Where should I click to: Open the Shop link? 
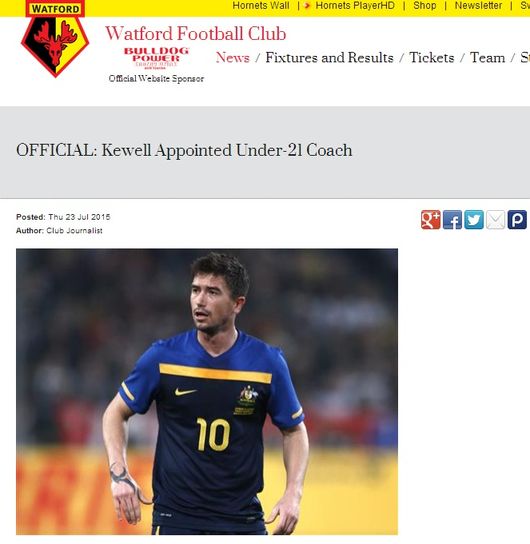[x=425, y=6]
